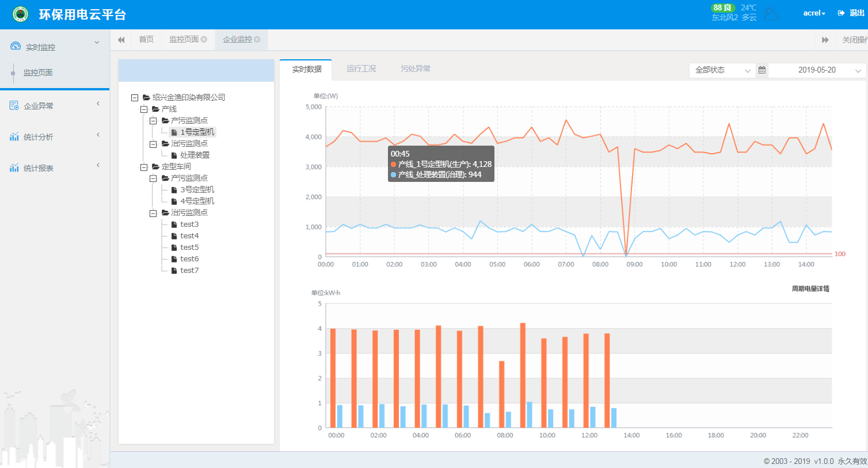Click the file icon of 处理装置
This screenshot has width=868, height=468.
[x=174, y=155]
